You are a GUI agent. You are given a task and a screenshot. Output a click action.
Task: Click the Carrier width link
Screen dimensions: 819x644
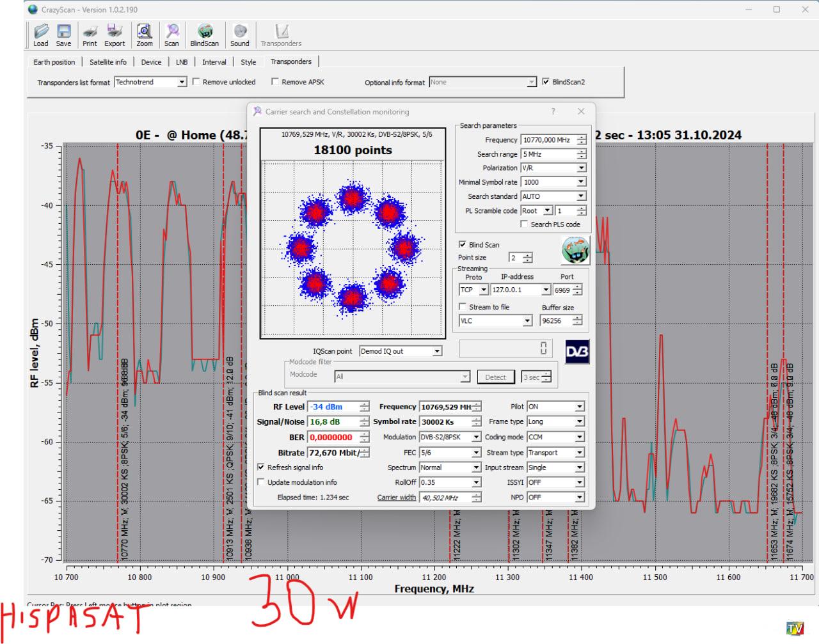point(396,498)
